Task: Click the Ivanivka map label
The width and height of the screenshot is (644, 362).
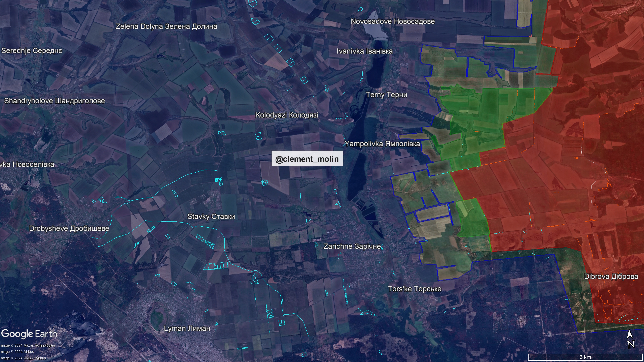Action: pos(364,51)
